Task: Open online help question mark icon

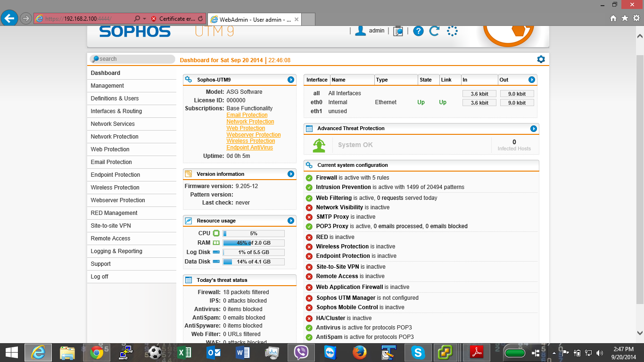Action: tap(419, 31)
